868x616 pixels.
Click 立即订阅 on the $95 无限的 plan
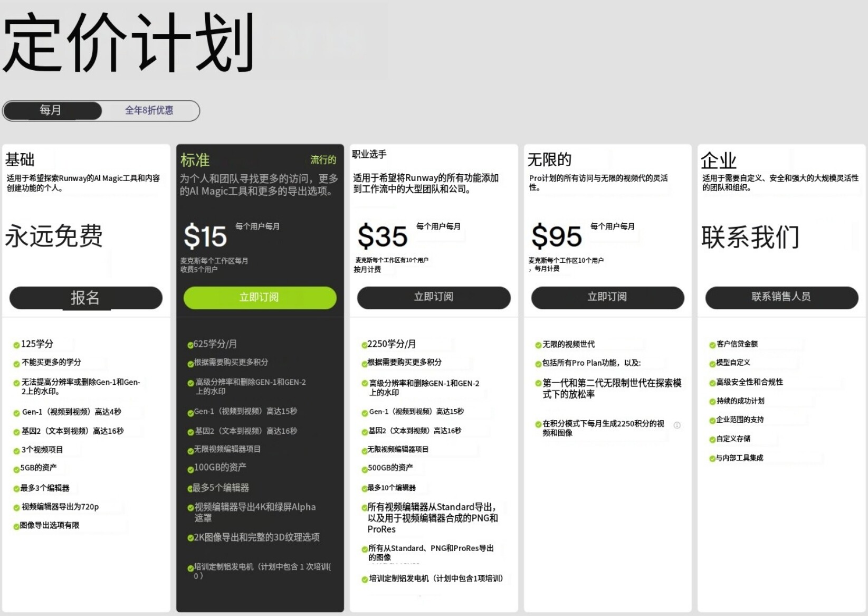(x=607, y=298)
